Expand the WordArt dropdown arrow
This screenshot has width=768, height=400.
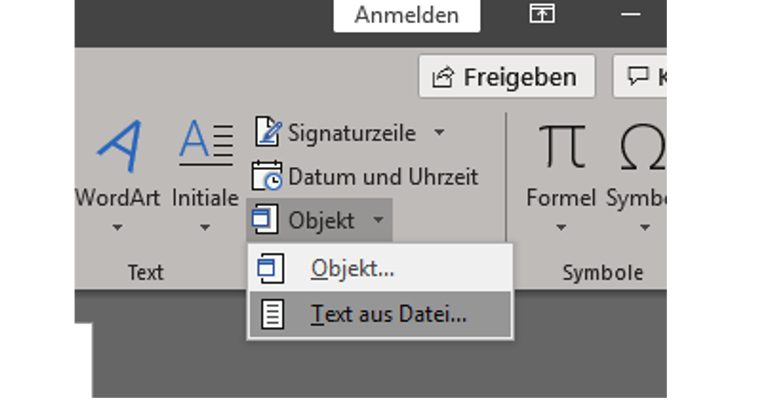tap(118, 228)
